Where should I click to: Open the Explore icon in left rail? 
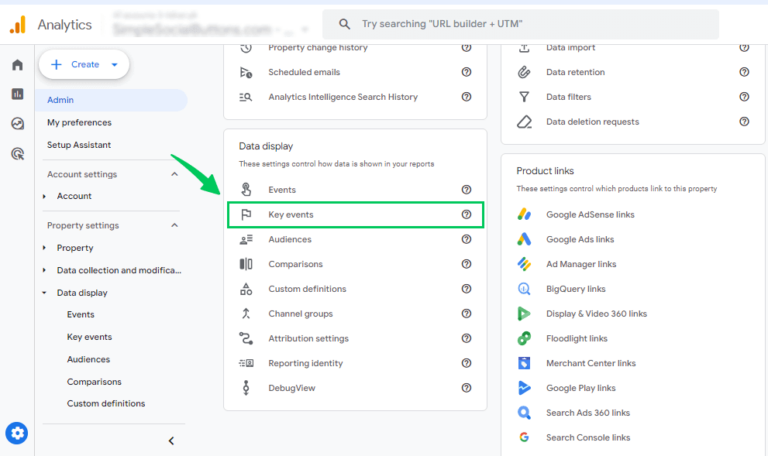(17, 124)
